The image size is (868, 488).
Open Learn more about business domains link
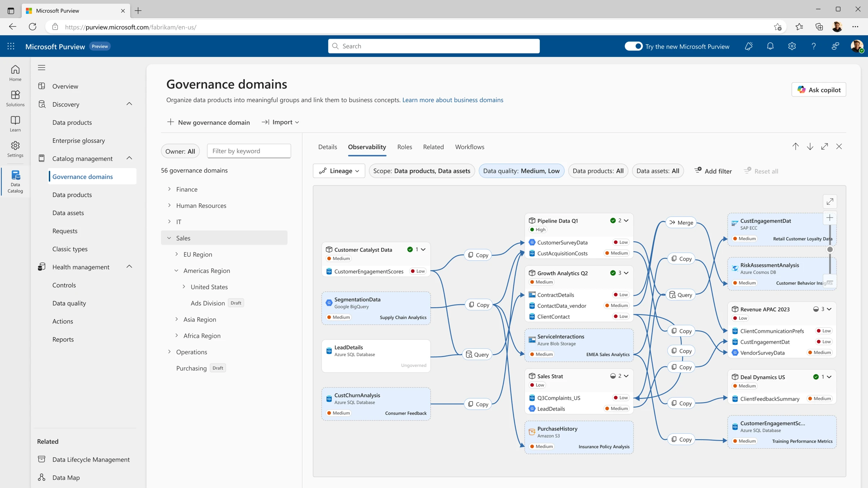(453, 100)
